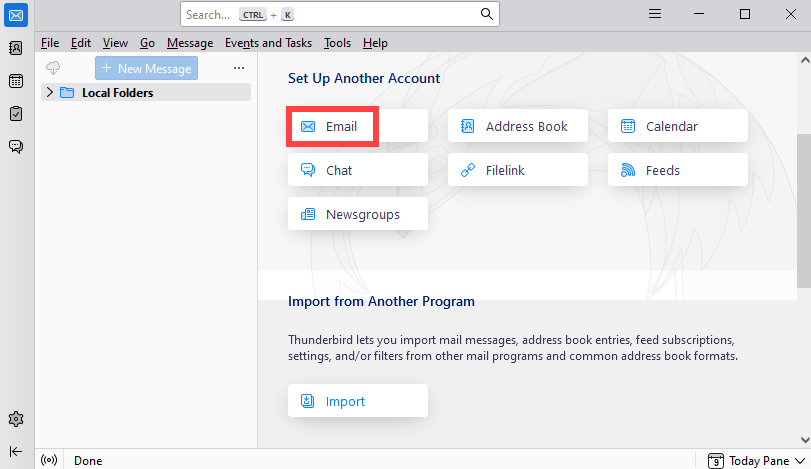Click the Import button
This screenshot has width=811, height=469.
pos(358,401)
